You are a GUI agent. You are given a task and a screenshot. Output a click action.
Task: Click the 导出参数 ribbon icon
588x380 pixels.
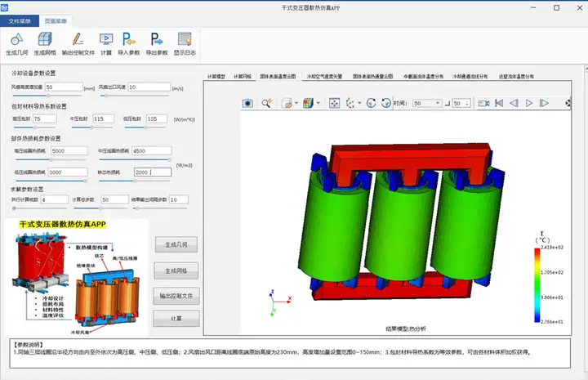coord(157,39)
